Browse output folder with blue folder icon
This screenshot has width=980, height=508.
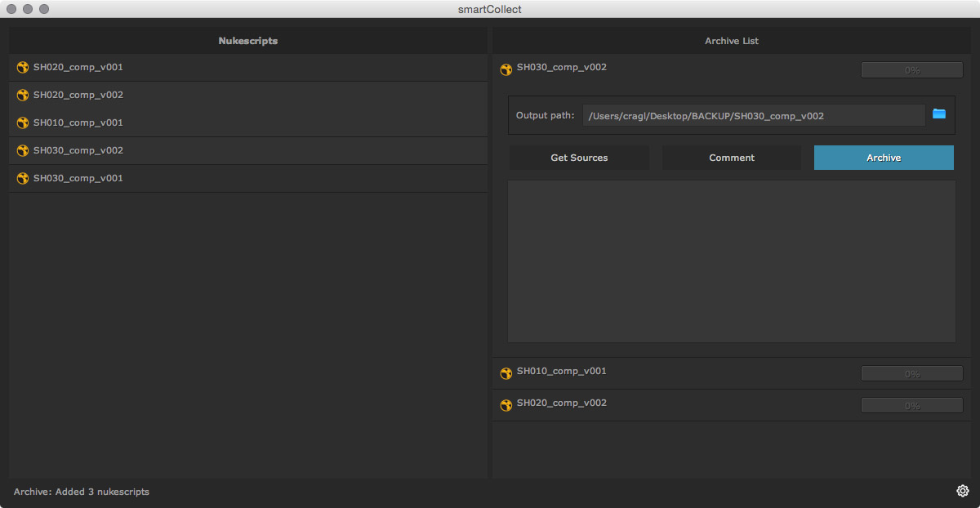coord(939,114)
